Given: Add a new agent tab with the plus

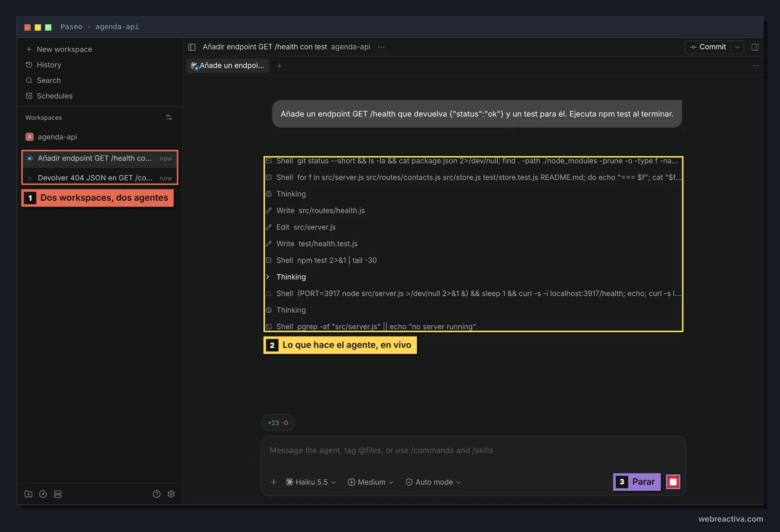Looking at the screenshot, I should pyautogui.click(x=279, y=66).
